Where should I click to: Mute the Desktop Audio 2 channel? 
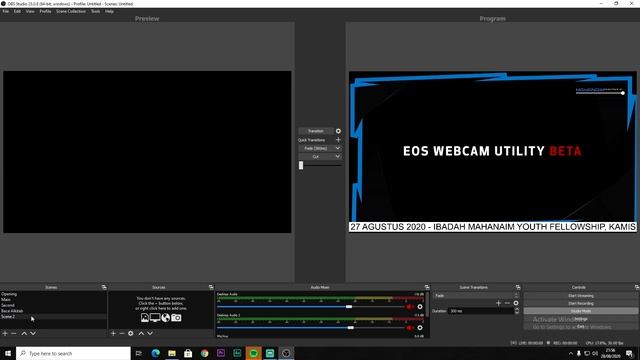pyautogui.click(x=409, y=327)
